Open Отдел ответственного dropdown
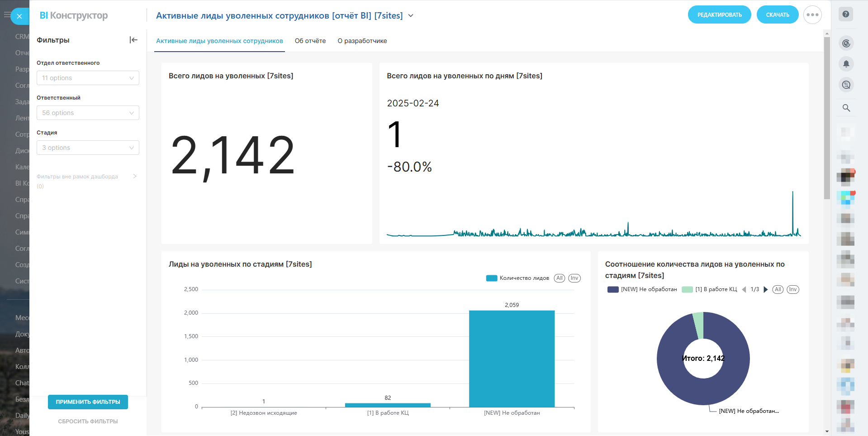Image resolution: width=868 pixels, height=436 pixels. coord(88,78)
